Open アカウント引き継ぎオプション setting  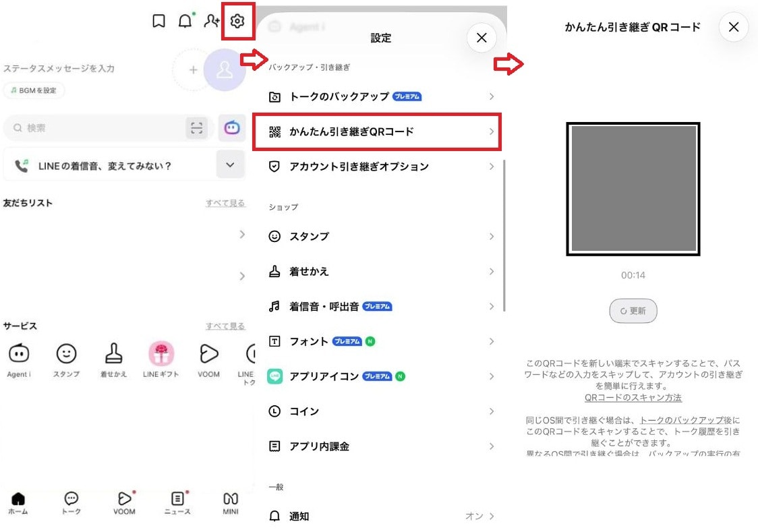[x=381, y=167]
